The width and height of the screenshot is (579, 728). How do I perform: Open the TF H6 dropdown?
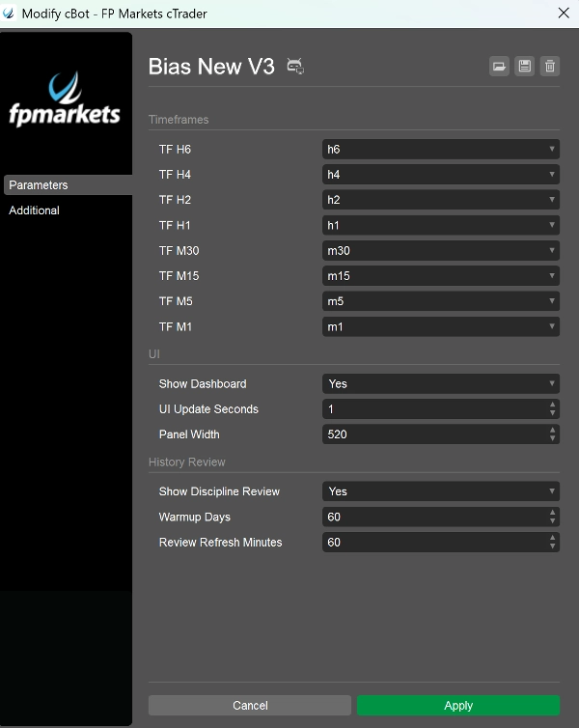pos(441,150)
